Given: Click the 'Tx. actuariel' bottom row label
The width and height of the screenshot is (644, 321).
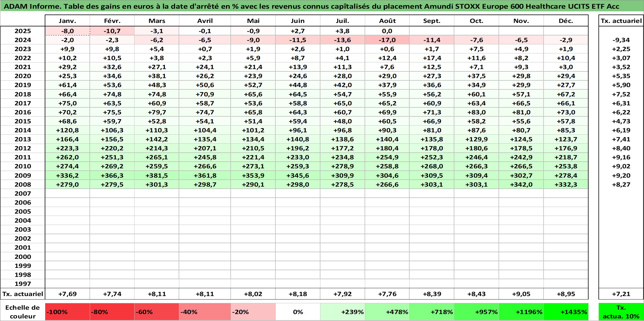Looking at the screenshot, I should [23, 294].
